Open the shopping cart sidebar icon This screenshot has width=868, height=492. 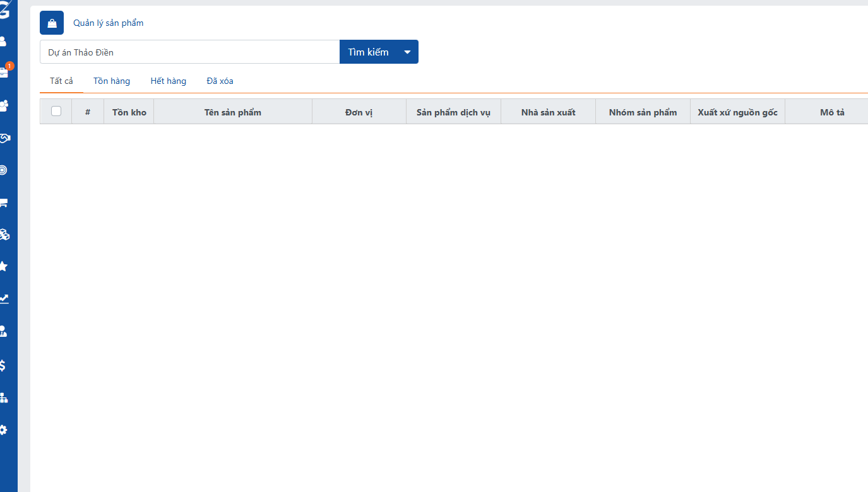point(4,202)
